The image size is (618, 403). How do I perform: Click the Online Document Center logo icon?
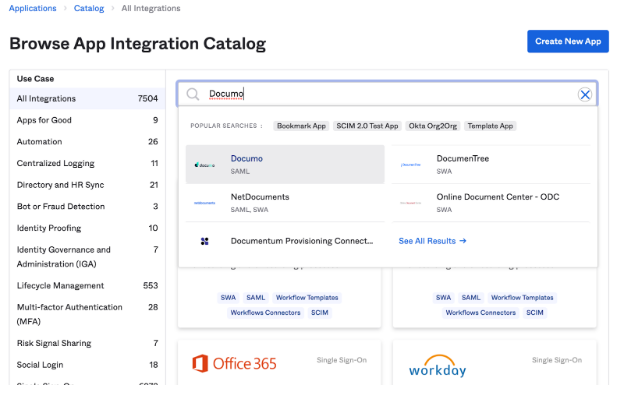coord(411,203)
